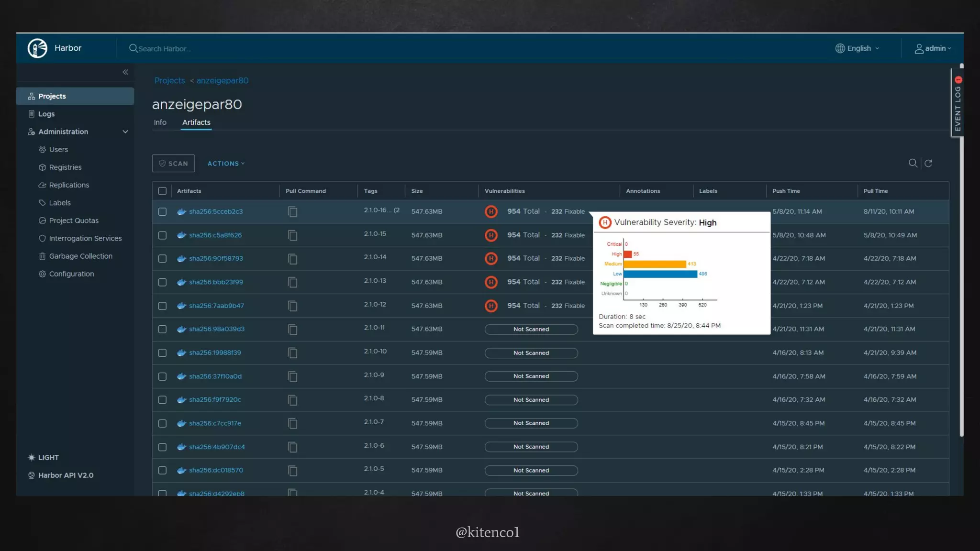Focus the Search Harbor field

[165, 49]
